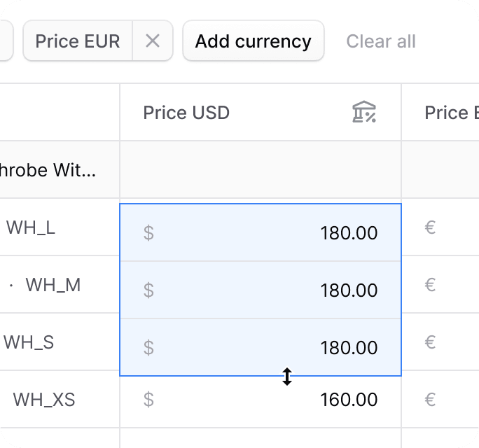Remove the Price EUR filter chip

(153, 41)
